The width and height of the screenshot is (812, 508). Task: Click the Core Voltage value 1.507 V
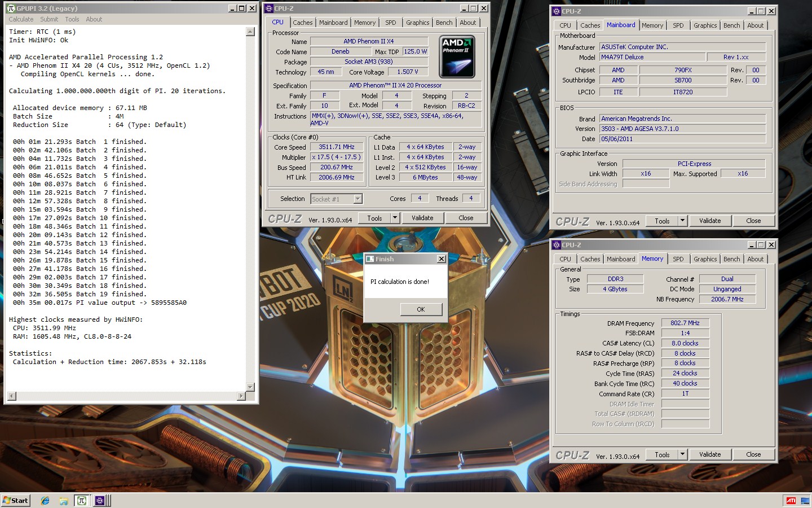[408, 72]
